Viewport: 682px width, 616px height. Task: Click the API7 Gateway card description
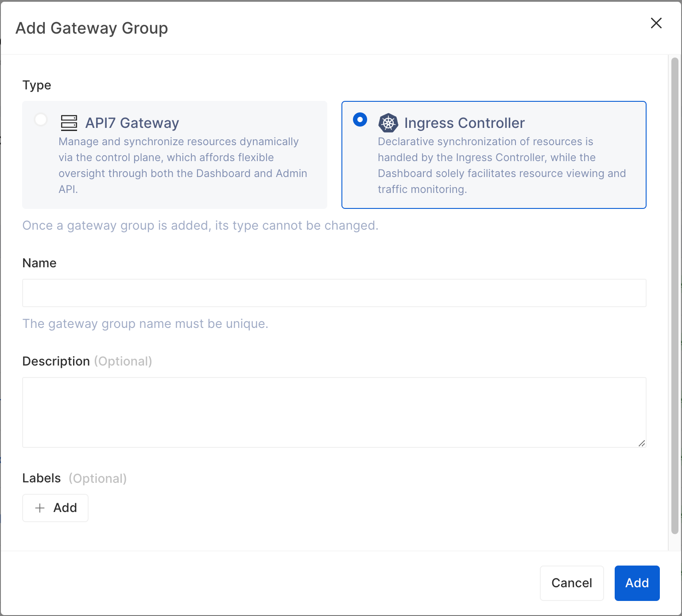tap(183, 166)
